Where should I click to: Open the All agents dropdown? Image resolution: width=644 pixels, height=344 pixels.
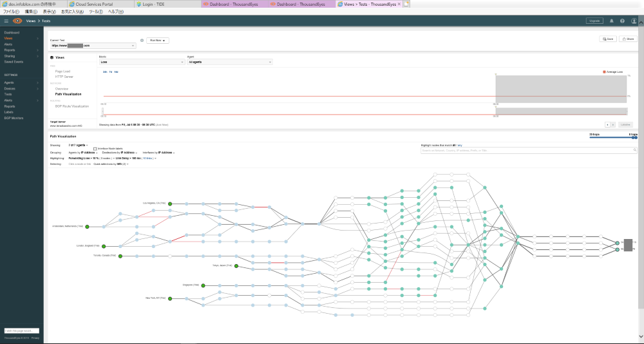tap(230, 62)
